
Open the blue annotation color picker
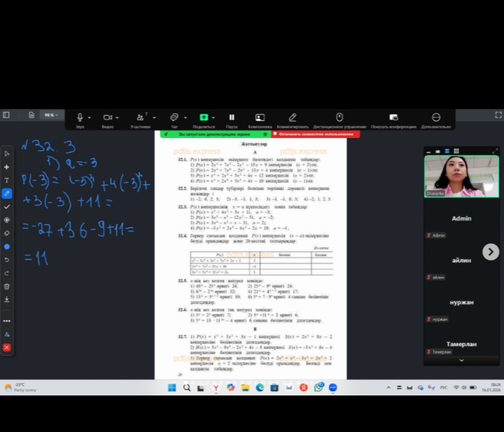point(7,246)
